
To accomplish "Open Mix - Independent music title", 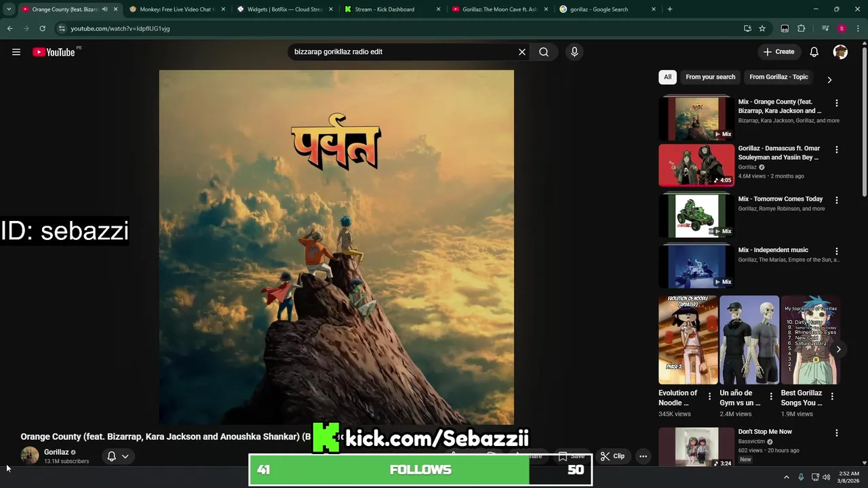I will tap(773, 250).
